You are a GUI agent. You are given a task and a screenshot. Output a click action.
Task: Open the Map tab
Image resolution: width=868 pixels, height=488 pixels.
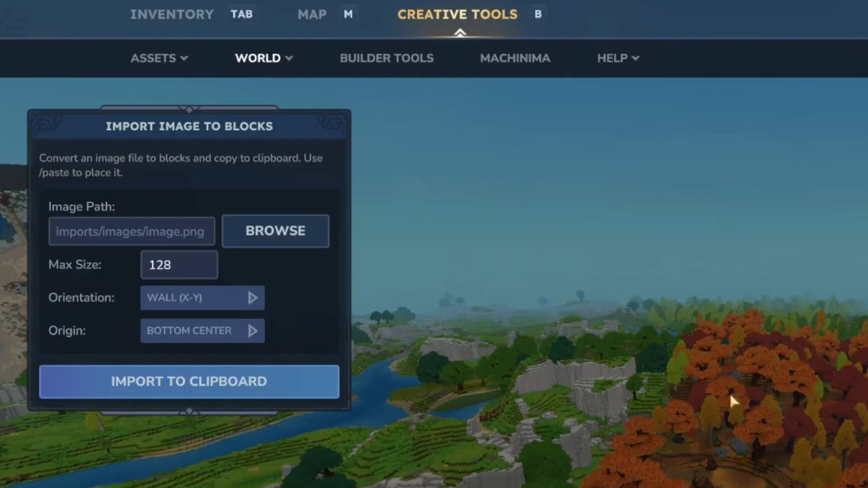click(x=312, y=14)
